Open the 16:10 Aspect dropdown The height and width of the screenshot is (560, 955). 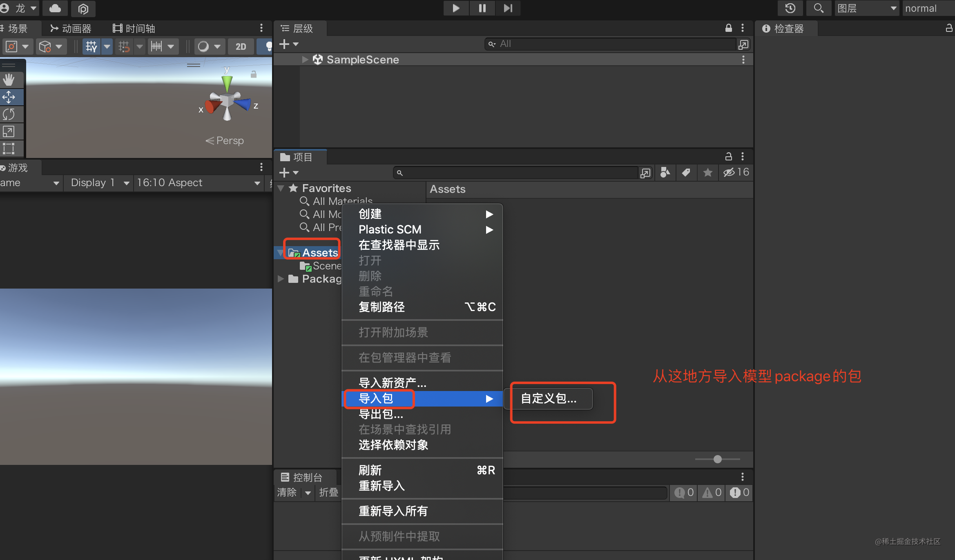point(199,182)
